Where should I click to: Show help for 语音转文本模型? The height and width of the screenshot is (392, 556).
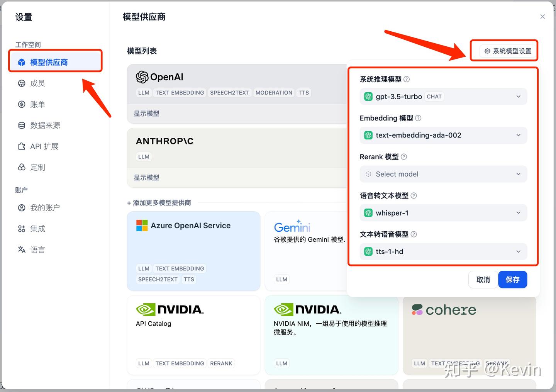click(x=414, y=195)
